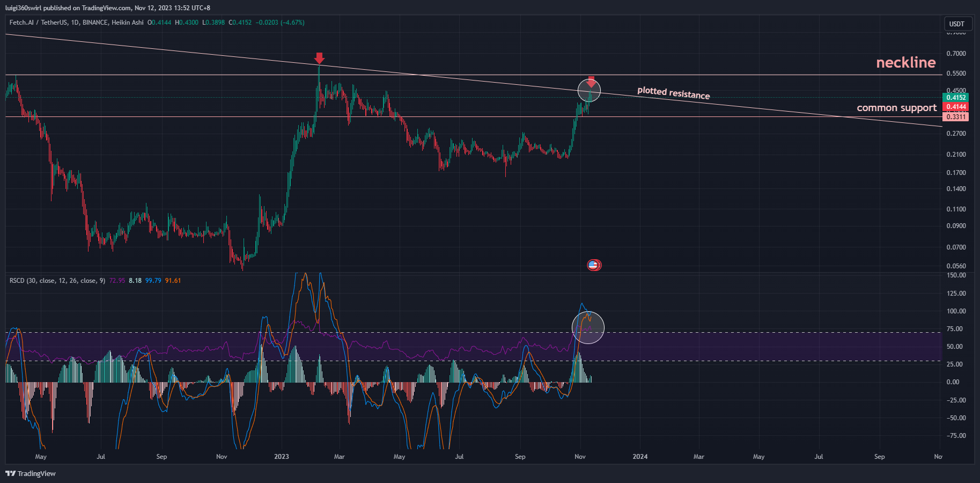Click the green 0.4152 price label

956,98
